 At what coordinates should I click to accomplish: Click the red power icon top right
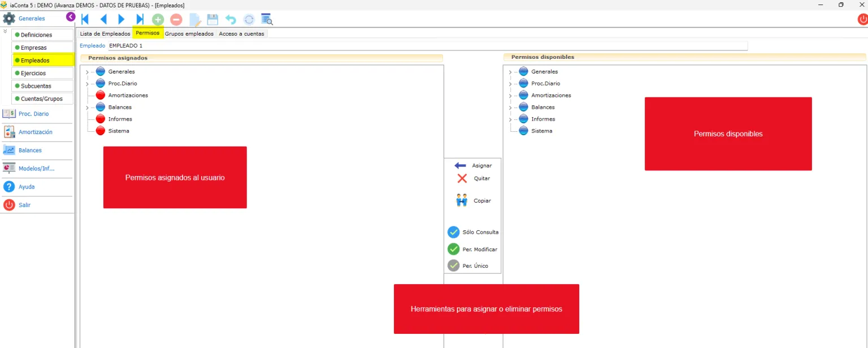pos(862,19)
